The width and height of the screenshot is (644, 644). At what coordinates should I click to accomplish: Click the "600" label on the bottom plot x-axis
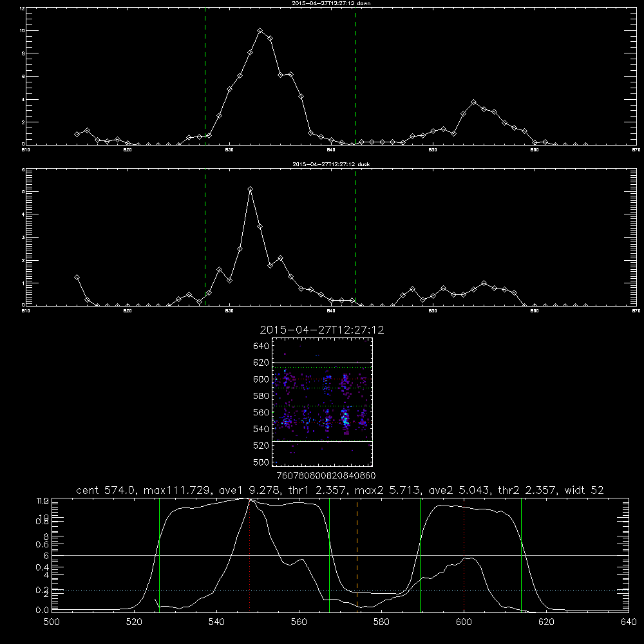464,622
